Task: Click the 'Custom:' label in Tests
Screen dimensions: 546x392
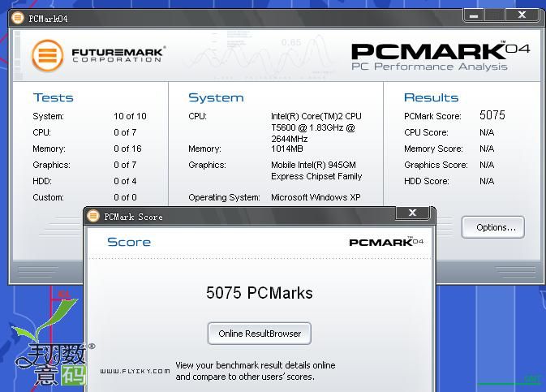Action: 48,197
